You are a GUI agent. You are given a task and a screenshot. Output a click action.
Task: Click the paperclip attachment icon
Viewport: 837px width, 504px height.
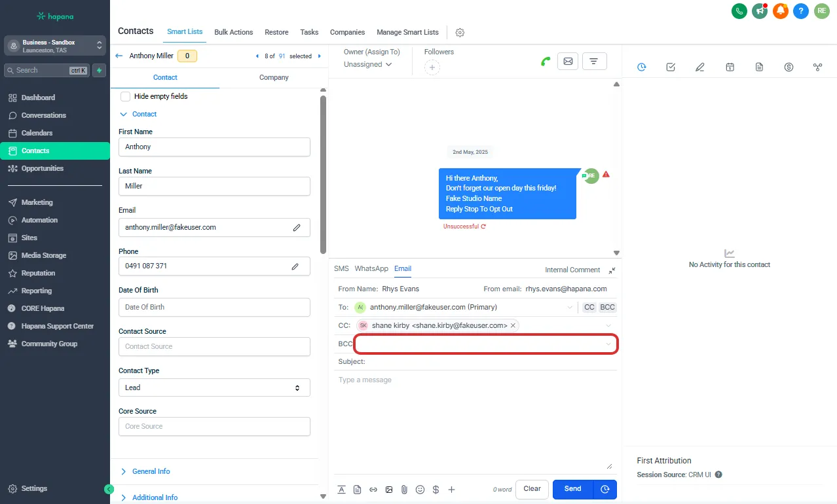click(405, 490)
